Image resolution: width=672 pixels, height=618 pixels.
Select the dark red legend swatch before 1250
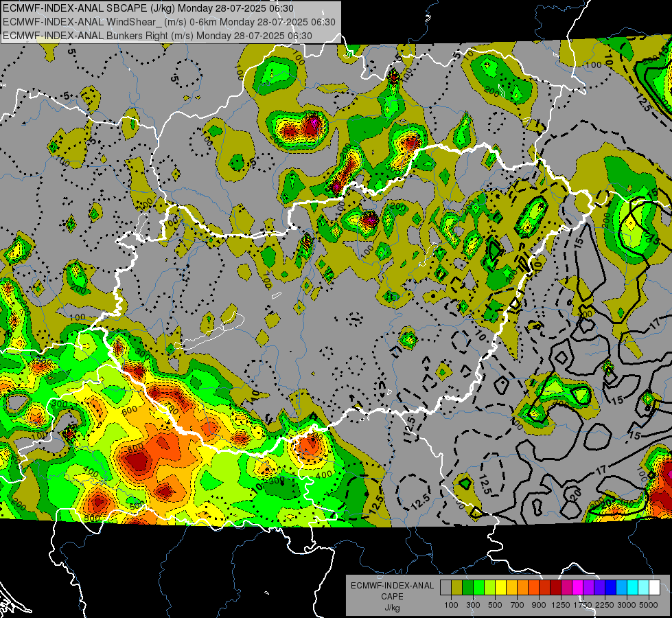coord(555,588)
